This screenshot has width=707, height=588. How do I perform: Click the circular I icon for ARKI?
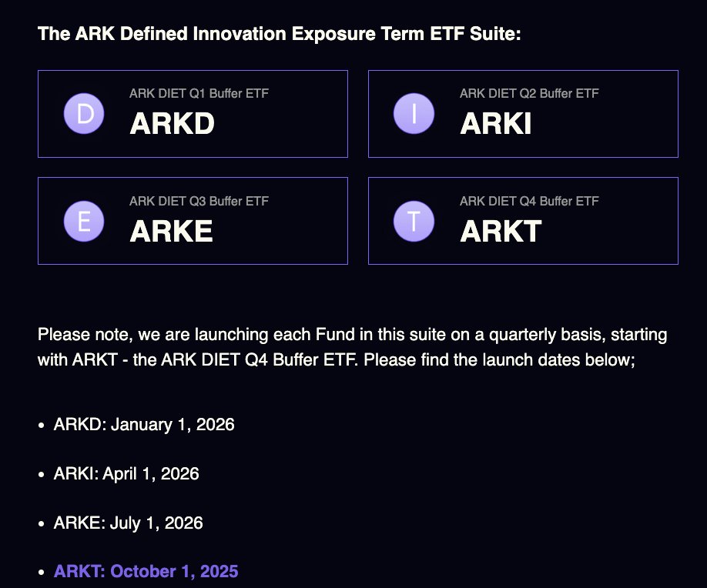414,114
